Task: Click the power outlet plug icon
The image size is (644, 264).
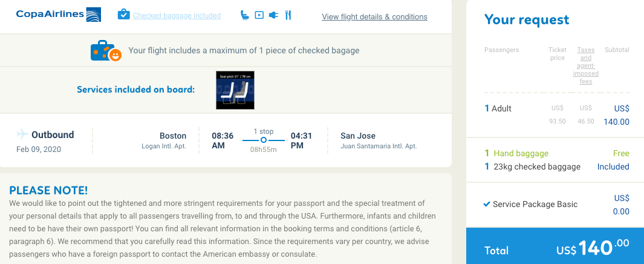Action: tap(273, 15)
